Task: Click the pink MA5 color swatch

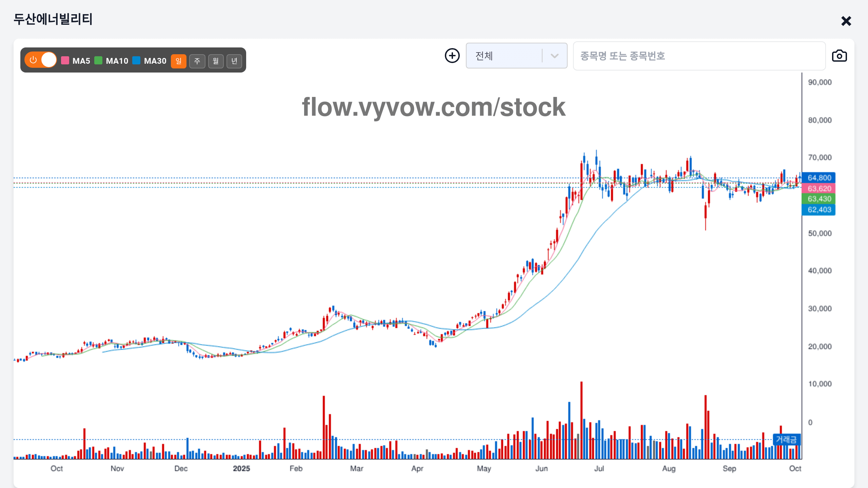Action: (x=65, y=61)
